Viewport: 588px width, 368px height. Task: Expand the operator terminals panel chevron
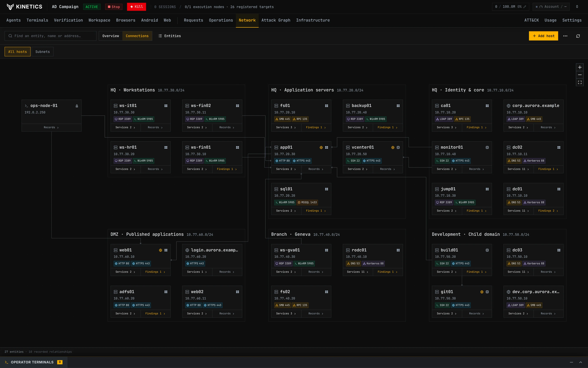(581, 362)
